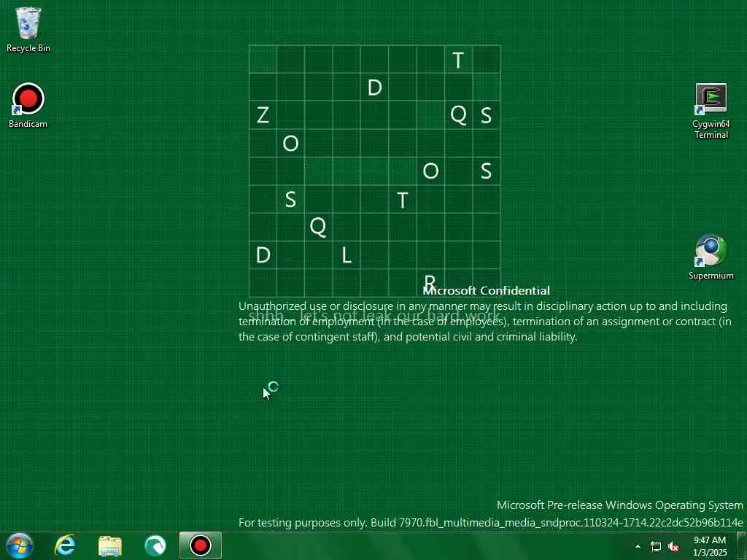Launch Internet Explorer from the taskbar
The height and width of the screenshot is (560, 747).
click(65, 545)
